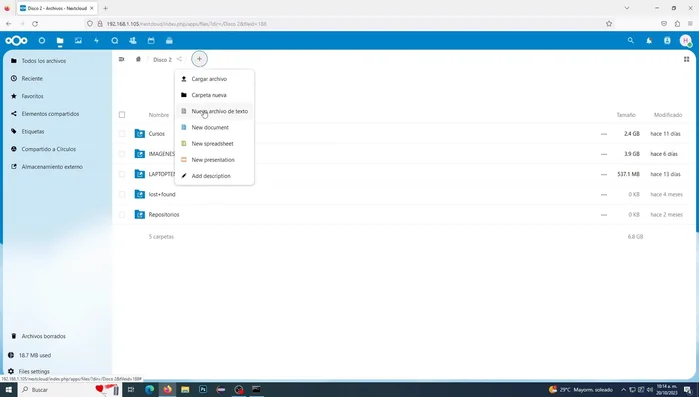Open the user avatar menu
This screenshot has height=397, width=699.
pyautogui.click(x=686, y=41)
